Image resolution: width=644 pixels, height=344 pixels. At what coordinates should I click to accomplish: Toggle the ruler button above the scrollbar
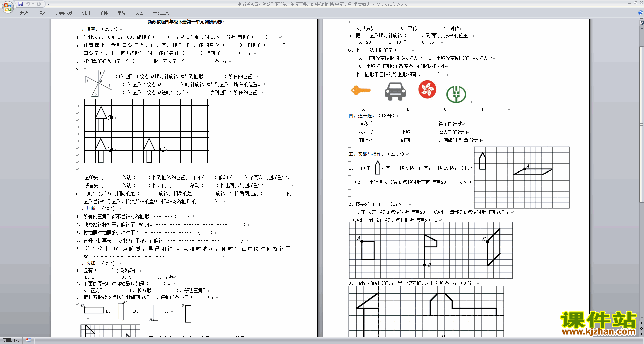coord(641,23)
